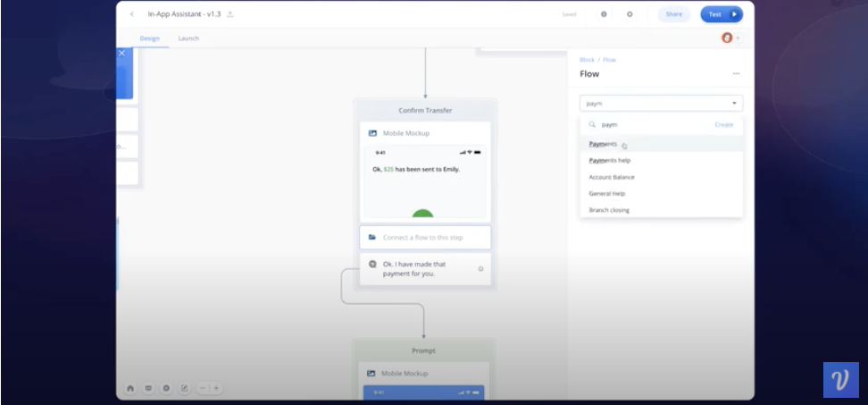Select the Payments flow option
This screenshot has width=868, height=405.
(661, 144)
